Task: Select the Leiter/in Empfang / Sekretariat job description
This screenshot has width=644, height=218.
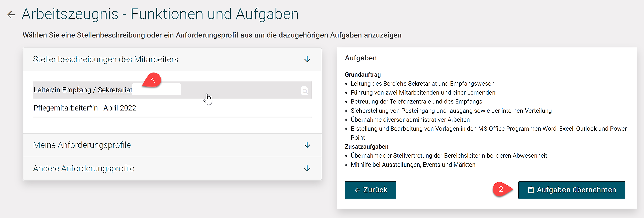Action: point(83,90)
